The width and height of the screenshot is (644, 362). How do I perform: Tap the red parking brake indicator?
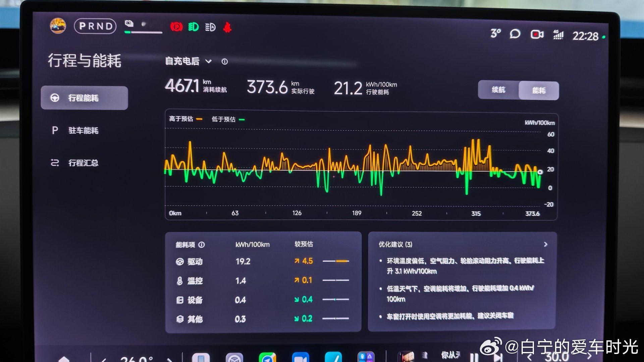click(176, 27)
